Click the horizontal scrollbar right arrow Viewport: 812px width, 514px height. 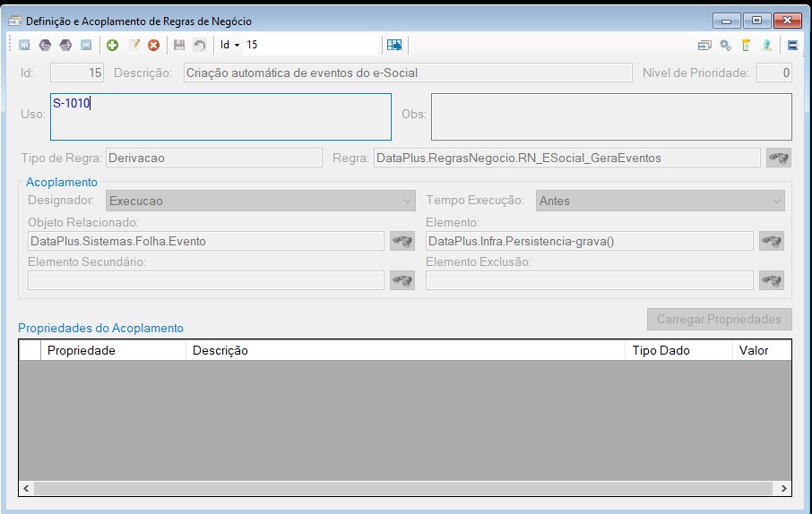783,488
